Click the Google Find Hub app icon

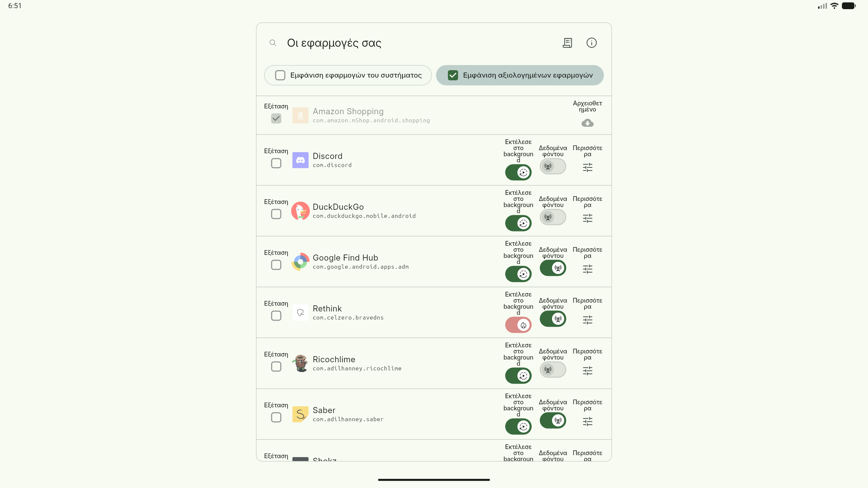(x=300, y=262)
